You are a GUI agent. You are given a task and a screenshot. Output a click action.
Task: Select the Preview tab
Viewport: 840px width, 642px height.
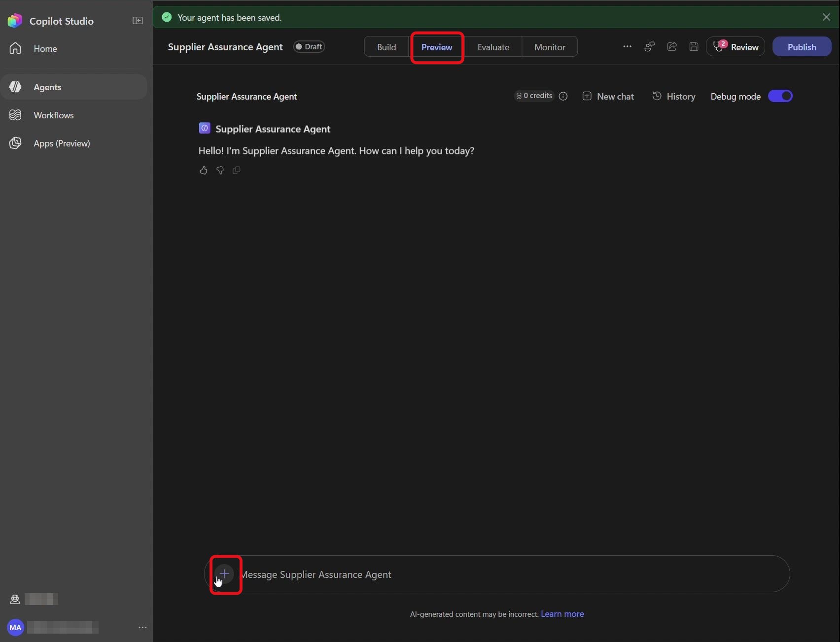[x=437, y=47]
